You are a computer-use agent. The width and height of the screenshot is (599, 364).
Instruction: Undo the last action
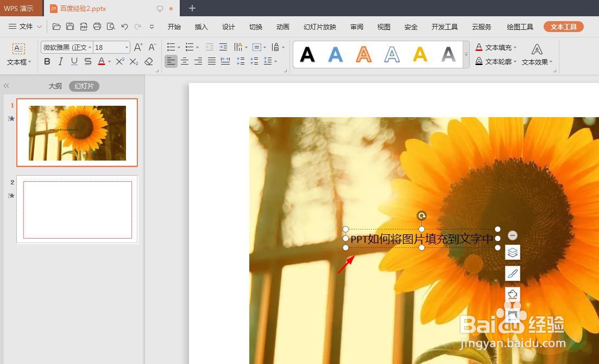(x=124, y=27)
